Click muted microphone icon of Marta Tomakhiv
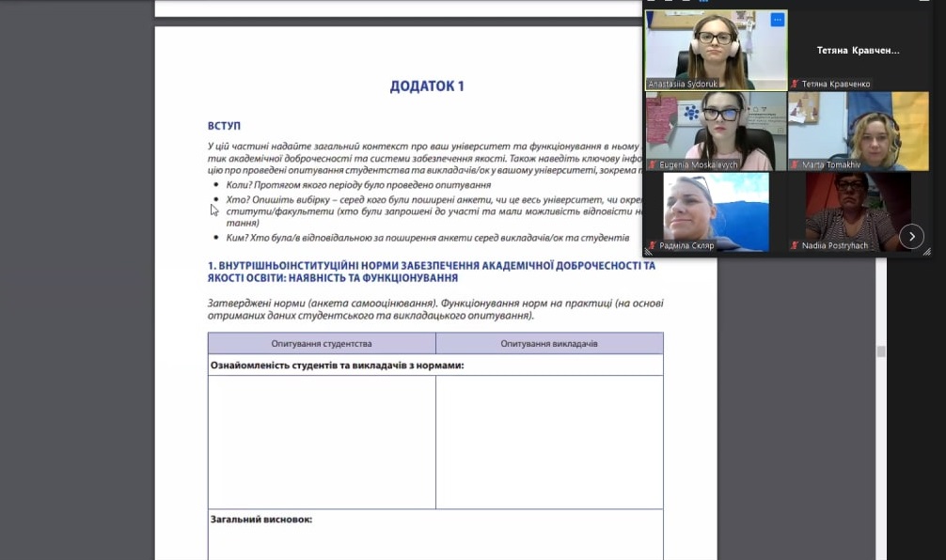The image size is (946, 560). (795, 164)
